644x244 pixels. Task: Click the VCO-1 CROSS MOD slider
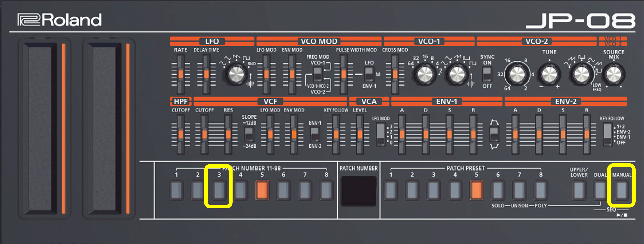coord(395,74)
